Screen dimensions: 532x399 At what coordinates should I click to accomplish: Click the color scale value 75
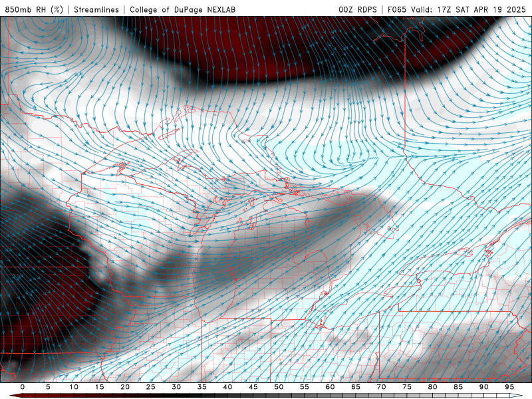407,387
